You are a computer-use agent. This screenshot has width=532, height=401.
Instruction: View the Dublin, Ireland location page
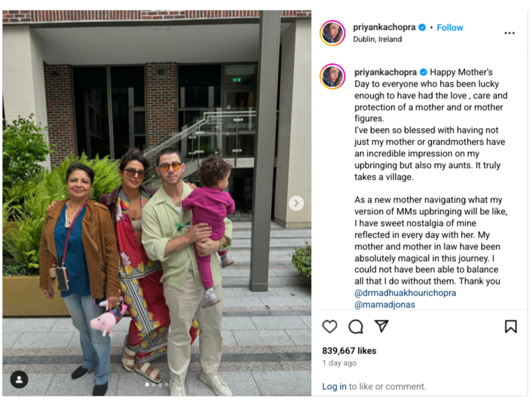point(377,39)
